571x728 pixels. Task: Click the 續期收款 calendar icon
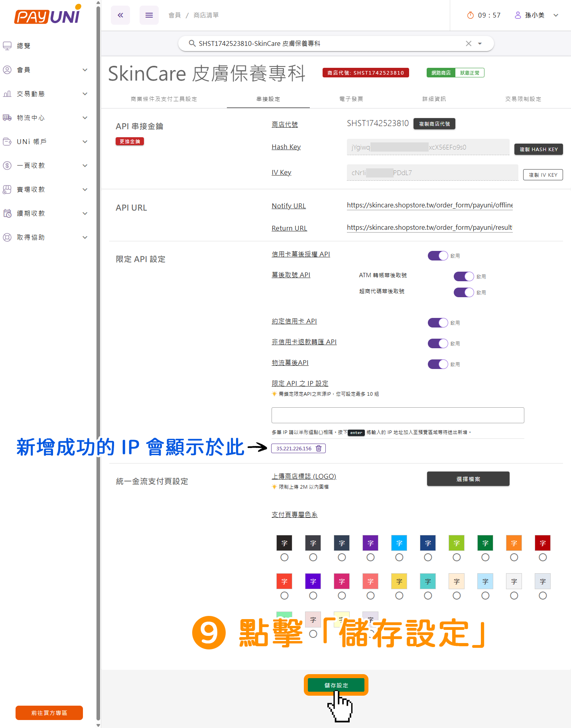click(7, 213)
